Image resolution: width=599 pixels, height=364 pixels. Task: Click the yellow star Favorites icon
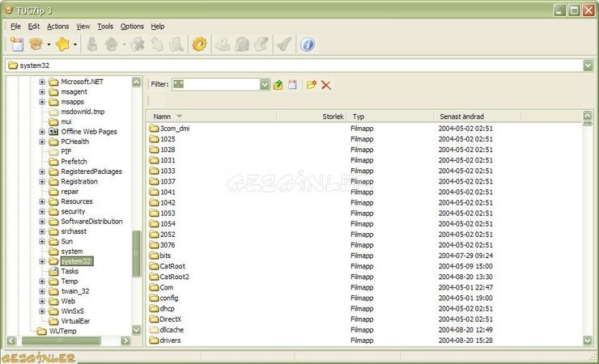62,44
